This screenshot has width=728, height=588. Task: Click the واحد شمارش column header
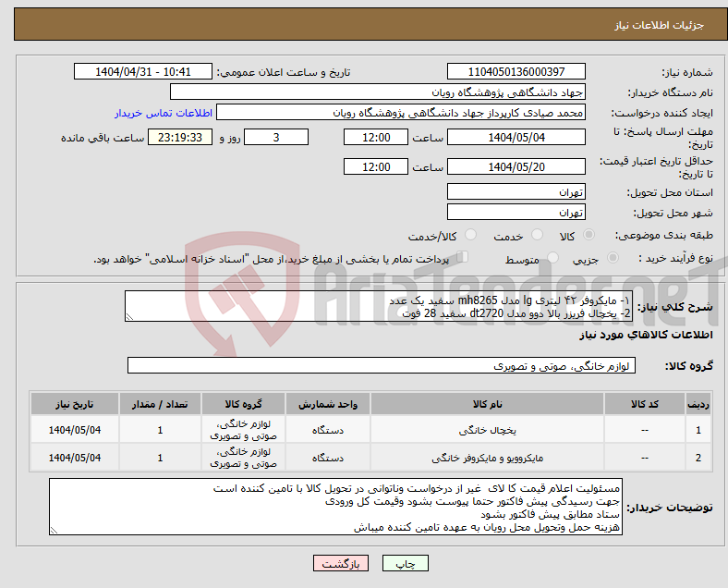click(328, 404)
